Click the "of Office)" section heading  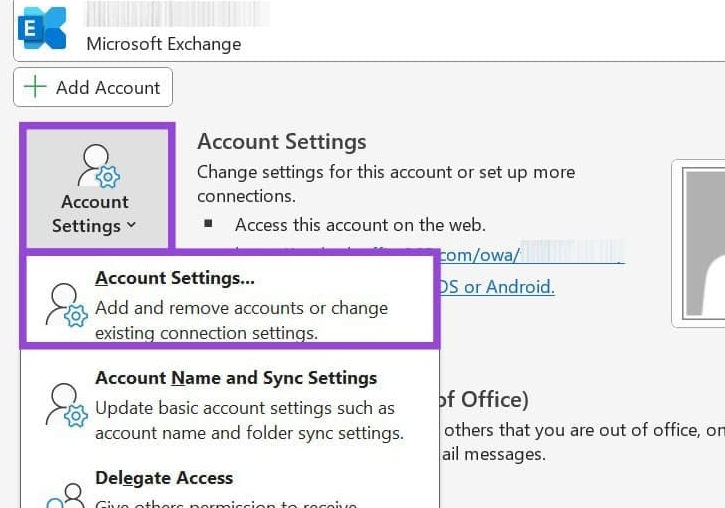[482, 400]
